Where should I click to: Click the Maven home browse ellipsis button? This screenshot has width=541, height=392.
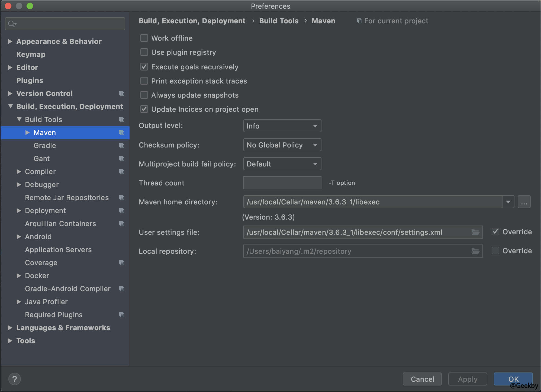click(x=524, y=202)
